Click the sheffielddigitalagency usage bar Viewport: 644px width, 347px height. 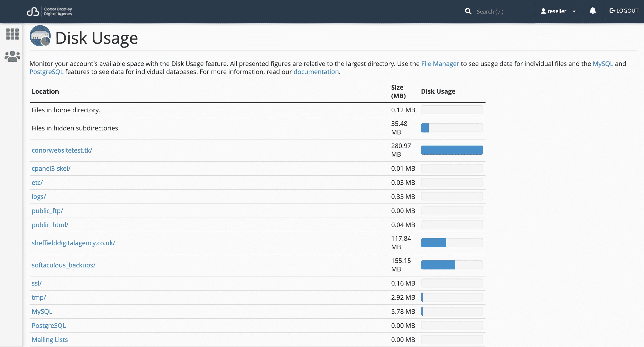tap(452, 243)
